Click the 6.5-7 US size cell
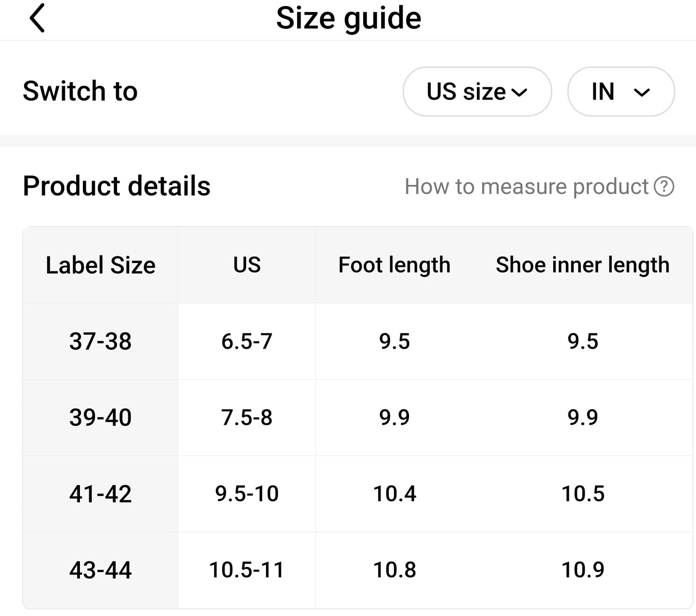This screenshot has height=616, width=696. 247,341
